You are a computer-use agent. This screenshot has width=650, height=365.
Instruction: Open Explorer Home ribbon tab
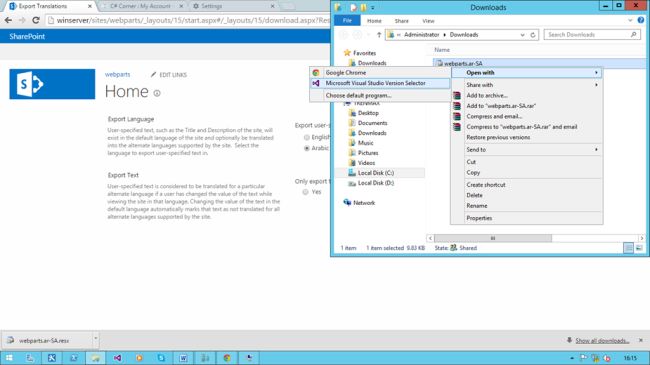[374, 21]
